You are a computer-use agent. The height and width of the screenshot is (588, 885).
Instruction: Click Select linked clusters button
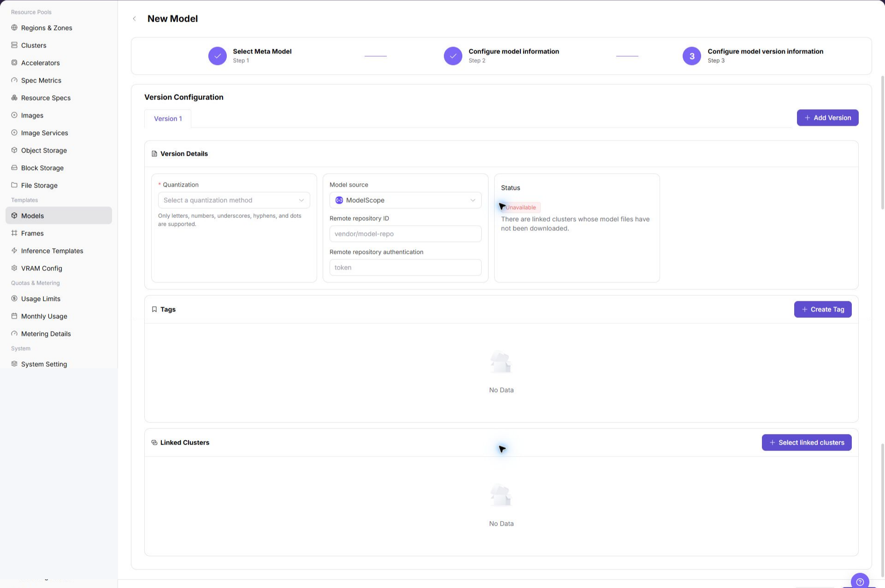[807, 442]
